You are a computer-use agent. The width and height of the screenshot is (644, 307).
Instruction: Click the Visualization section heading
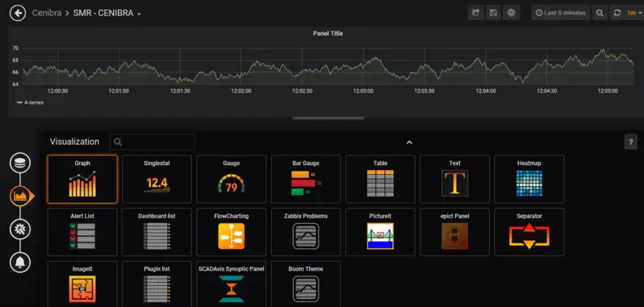75,142
